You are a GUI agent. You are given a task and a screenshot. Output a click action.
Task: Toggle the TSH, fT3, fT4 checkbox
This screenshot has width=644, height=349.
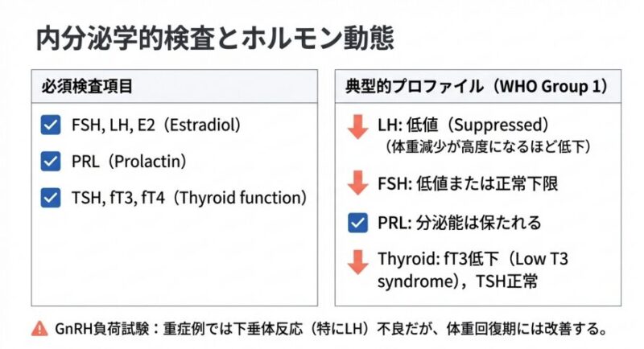coord(51,197)
